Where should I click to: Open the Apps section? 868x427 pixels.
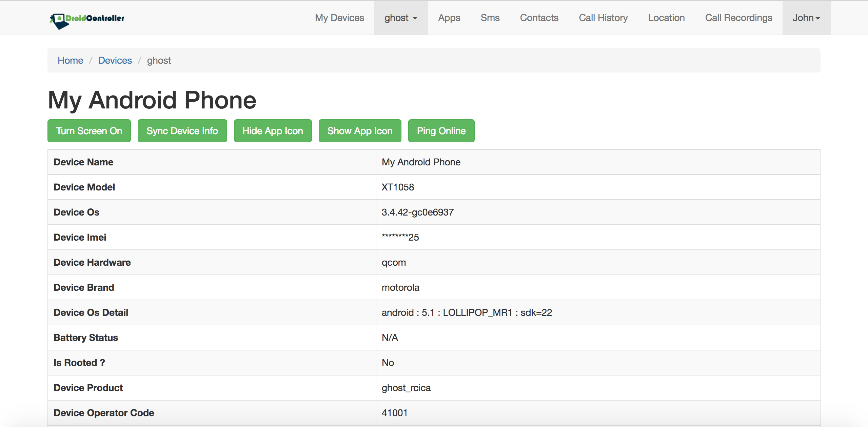pos(449,18)
